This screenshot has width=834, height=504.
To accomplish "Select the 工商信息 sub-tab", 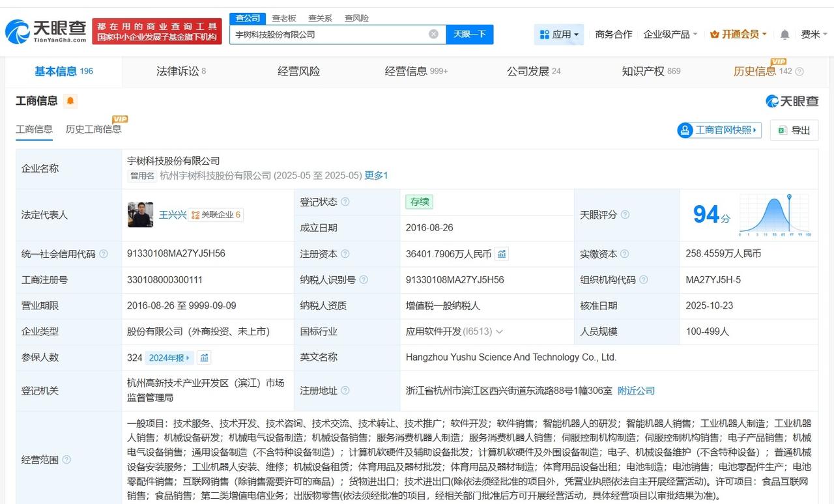I will pos(35,129).
